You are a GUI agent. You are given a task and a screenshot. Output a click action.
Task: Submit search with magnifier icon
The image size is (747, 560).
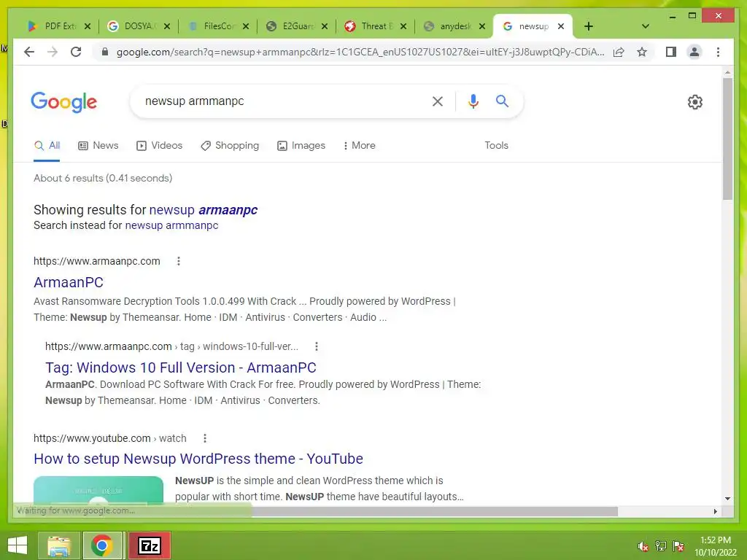click(502, 101)
